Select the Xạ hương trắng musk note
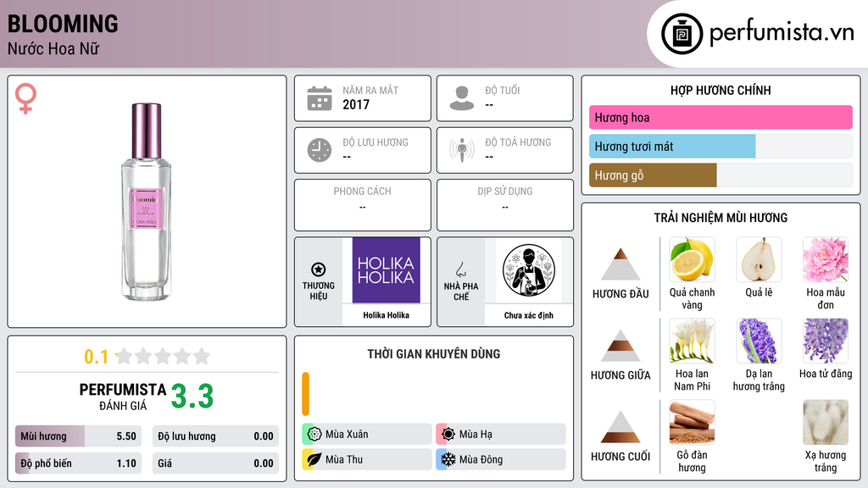 pyautogui.click(x=826, y=423)
